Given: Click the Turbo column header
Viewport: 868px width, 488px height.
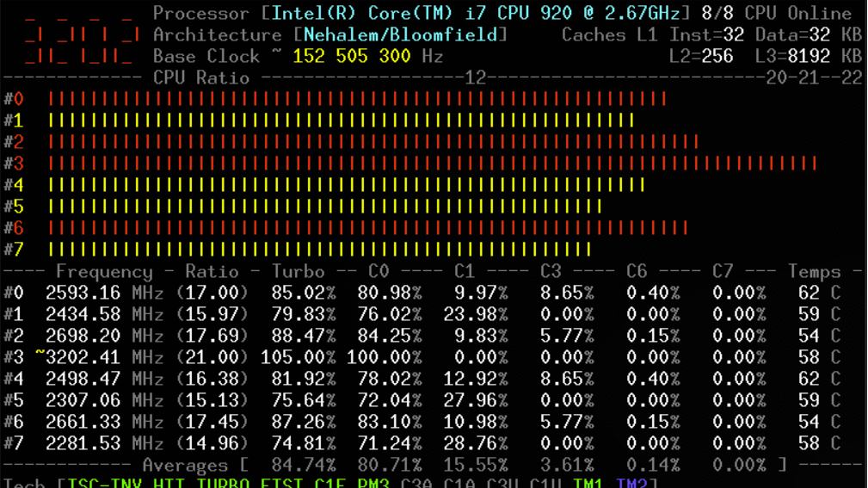Looking at the screenshot, I should (299, 271).
